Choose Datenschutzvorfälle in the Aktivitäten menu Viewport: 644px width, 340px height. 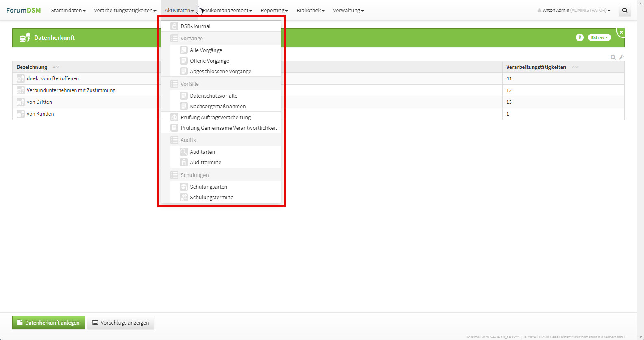coord(213,96)
